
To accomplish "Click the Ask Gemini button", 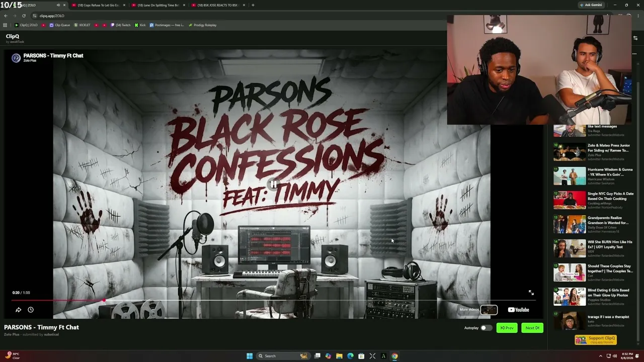I will 591,5.
